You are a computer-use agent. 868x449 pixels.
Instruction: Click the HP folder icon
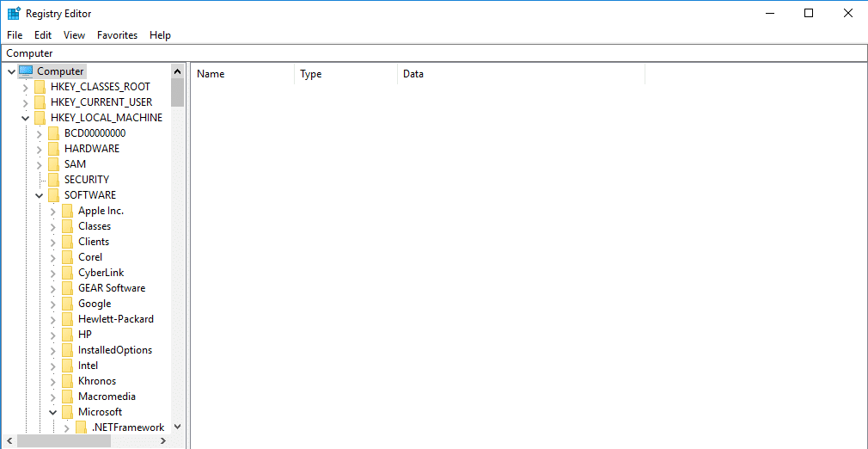click(x=68, y=335)
